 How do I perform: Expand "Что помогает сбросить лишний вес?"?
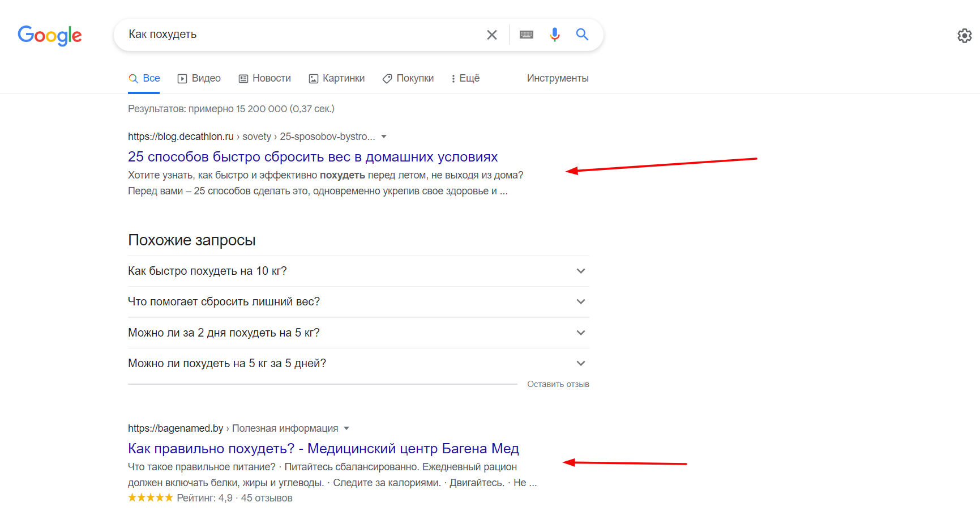[358, 302]
